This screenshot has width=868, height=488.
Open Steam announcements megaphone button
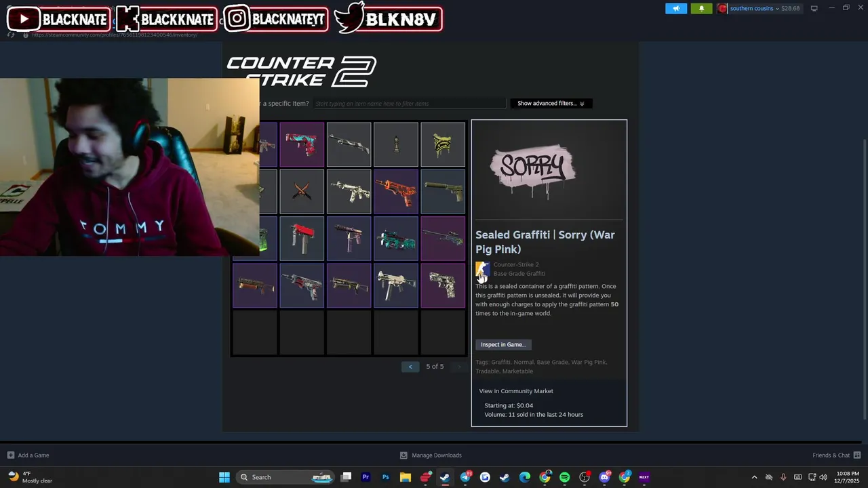[676, 8]
